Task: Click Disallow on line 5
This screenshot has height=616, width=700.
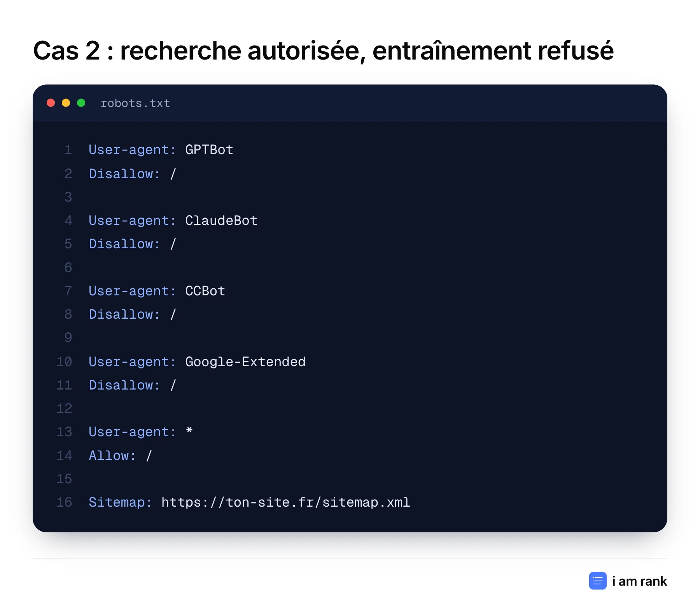Action: pyautogui.click(x=124, y=244)
